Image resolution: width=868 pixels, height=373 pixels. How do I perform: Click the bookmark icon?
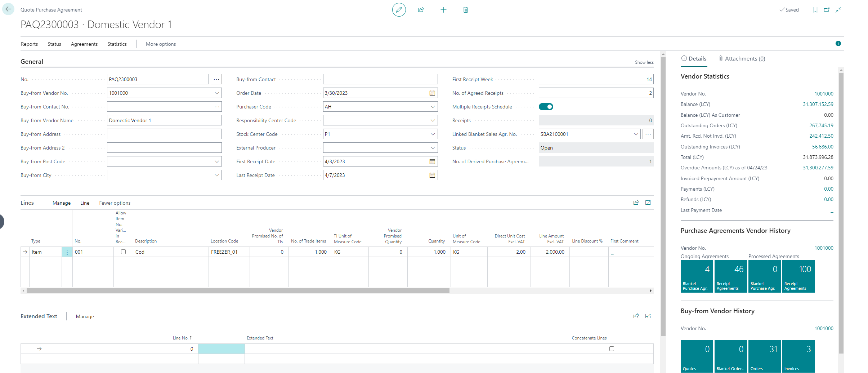pos(815,10)
